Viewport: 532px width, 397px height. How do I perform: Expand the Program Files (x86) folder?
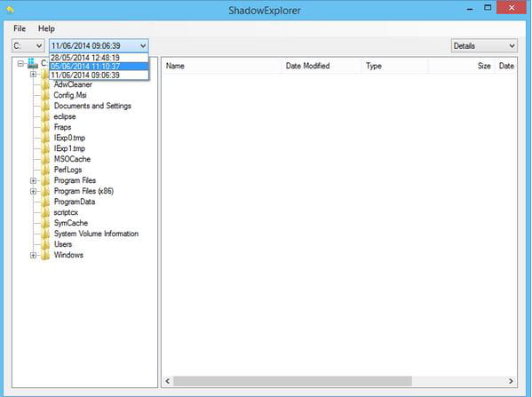[x=33, y=191]
